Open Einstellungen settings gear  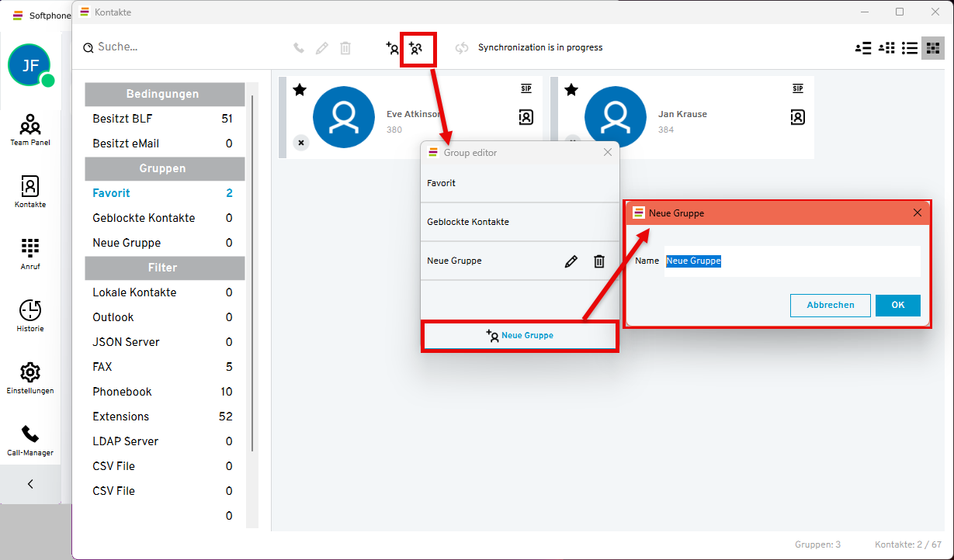(x=30, y=377)
